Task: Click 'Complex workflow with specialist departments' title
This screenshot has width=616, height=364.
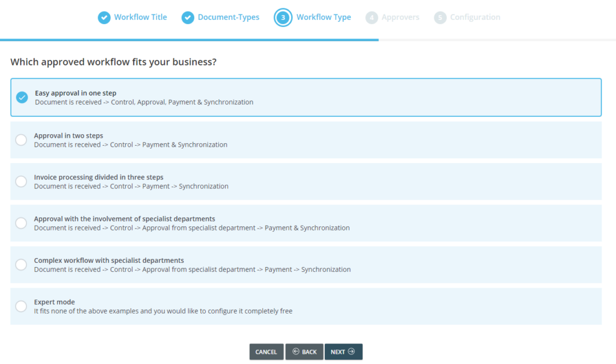Action: (x=109, y=261)
